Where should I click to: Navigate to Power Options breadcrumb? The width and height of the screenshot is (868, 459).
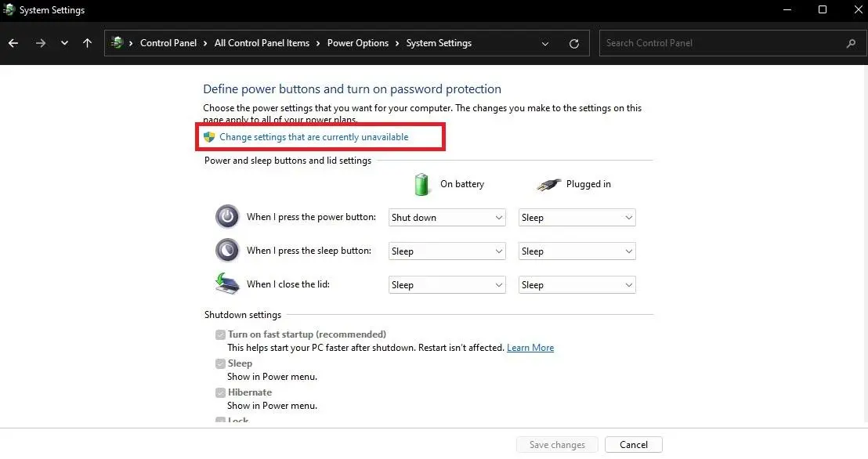coord(357,43)
